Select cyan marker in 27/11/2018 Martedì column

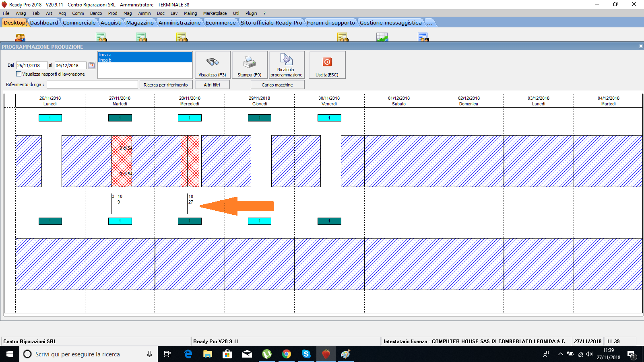pyautogui.click(x=120, y=221)
